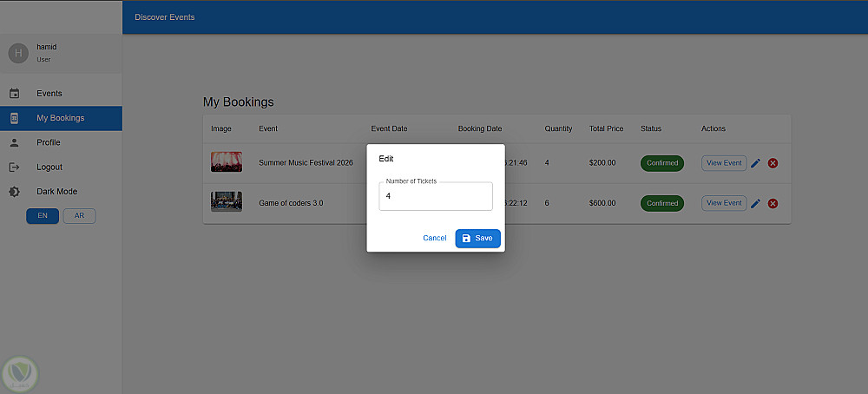The image size is (868, 394).
Task: Click the Event Date column header
Action: [389, 128]
